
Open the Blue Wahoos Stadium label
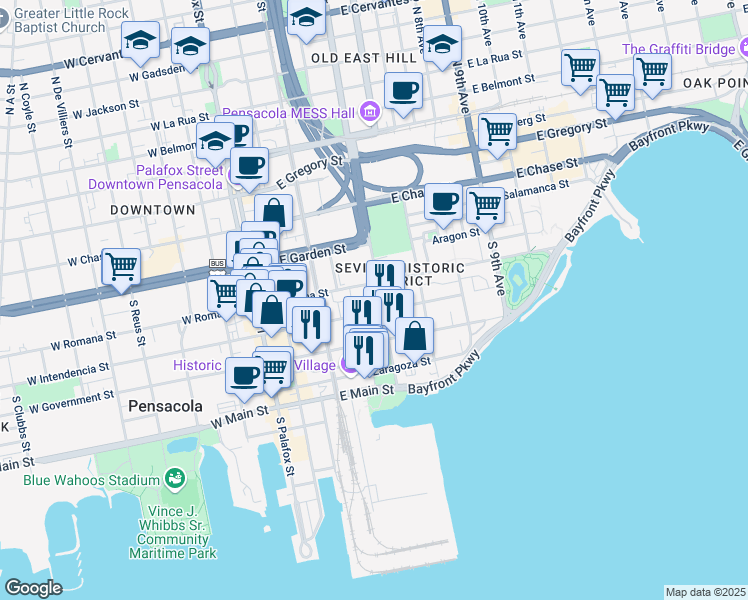[x=91, y=480]
